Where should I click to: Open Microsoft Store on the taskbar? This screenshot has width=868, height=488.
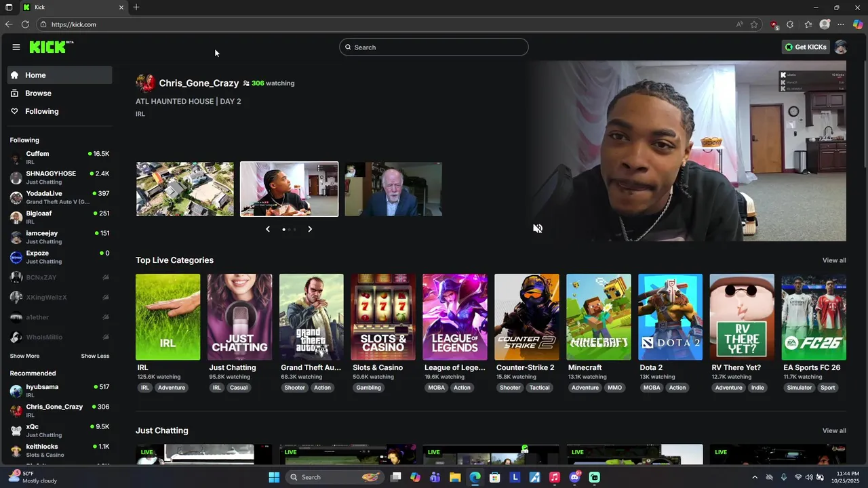coord(495,477)
